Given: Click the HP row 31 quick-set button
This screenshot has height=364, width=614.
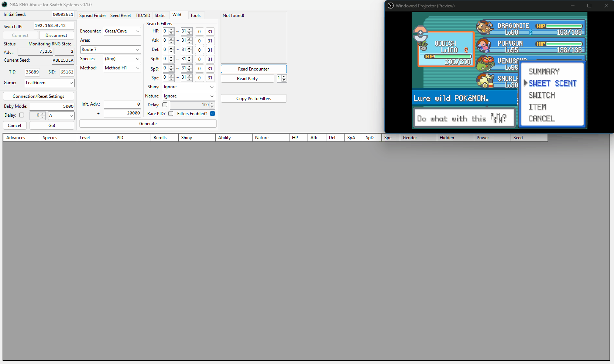Looking at the screenshot, I should coord(210,32).
